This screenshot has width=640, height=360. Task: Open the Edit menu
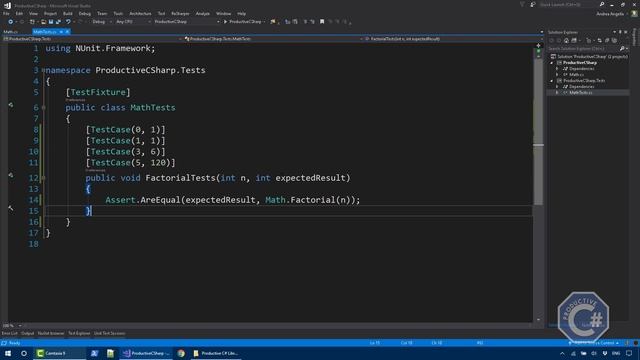click(19, 13)
